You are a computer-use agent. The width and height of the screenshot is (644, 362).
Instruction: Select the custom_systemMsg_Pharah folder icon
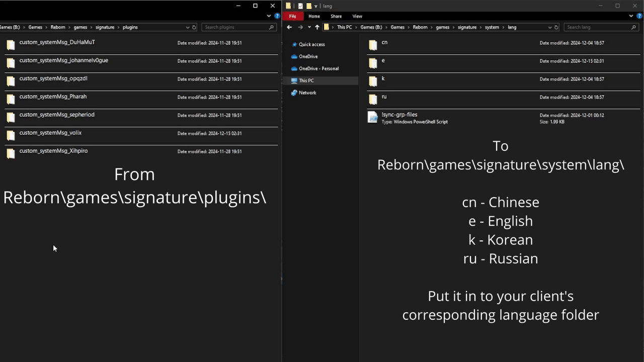tap(11, 100)
